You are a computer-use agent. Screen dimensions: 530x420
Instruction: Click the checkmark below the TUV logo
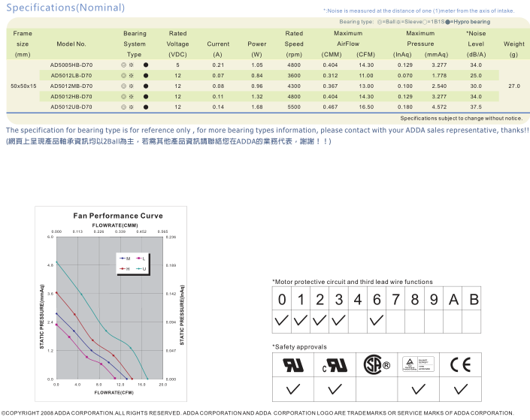tap(419, 389)
